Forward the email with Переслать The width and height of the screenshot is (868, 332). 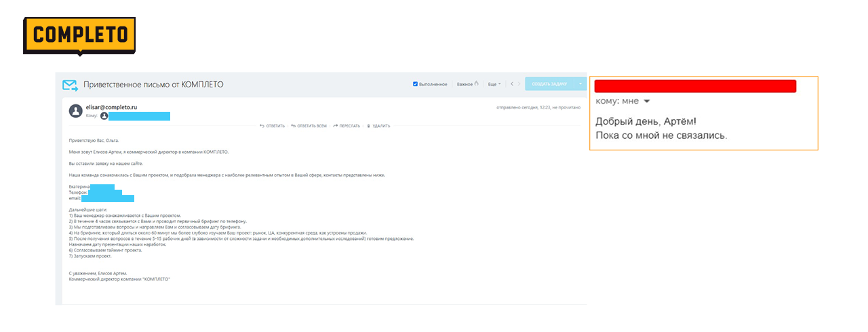[347, 126]
